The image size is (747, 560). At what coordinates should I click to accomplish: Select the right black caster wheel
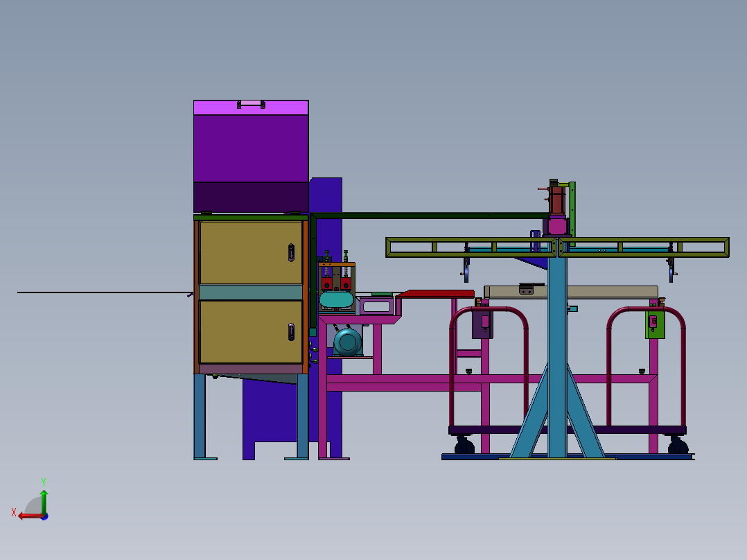(x=678, y=446)
